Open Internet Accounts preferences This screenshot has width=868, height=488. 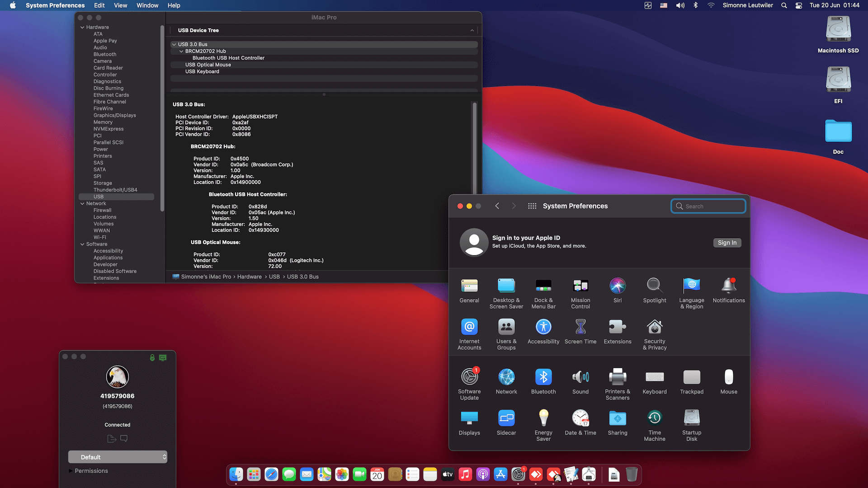[469, 334]
